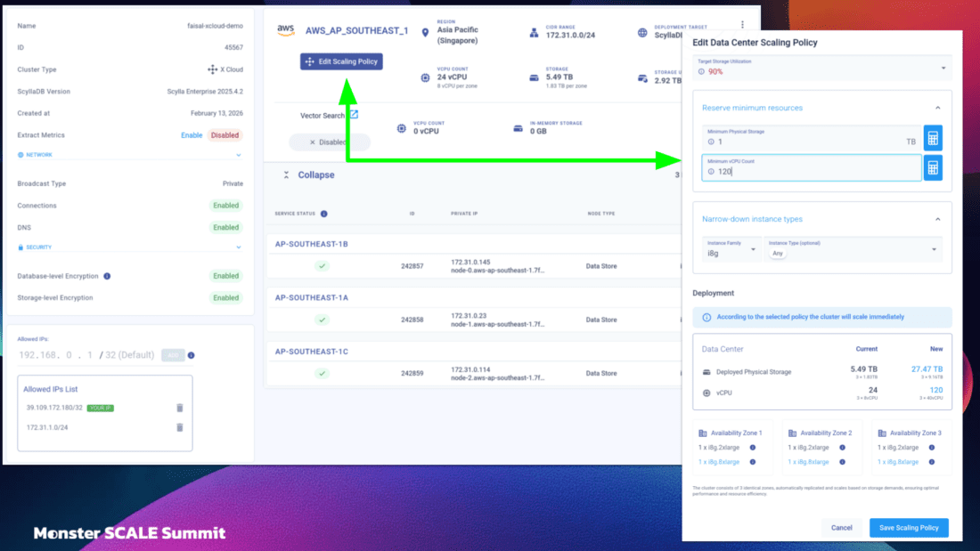This screenshot has height=551, width=980.
Task: Open Vector Search external link icon
Action: tap(354, 115)
